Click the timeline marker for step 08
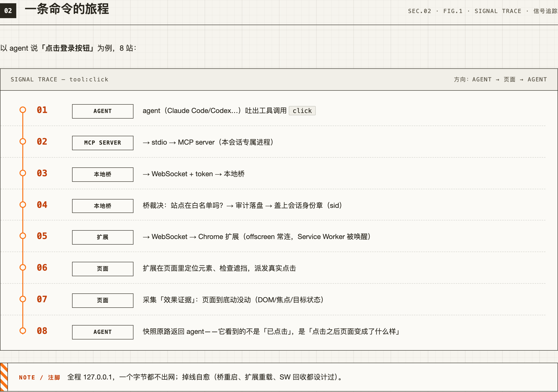This screenshot has width=558, height=392. [23, 331]
